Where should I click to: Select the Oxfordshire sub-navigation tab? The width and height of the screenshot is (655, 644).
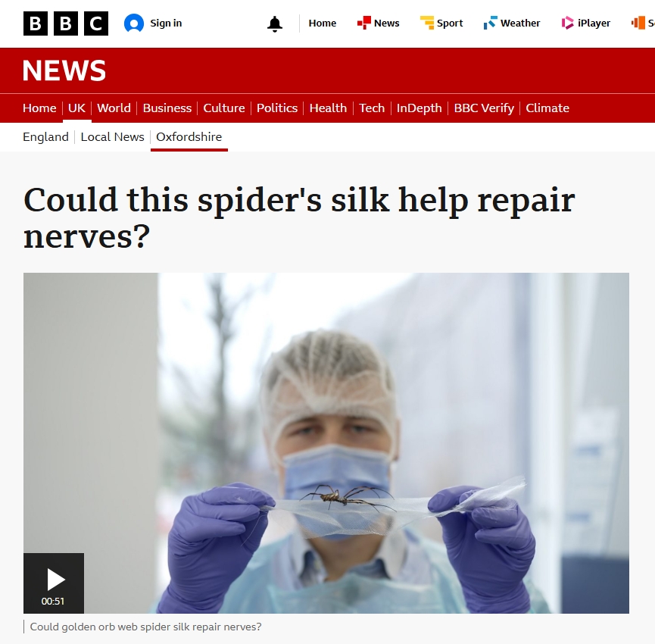[x=189, y=137]
